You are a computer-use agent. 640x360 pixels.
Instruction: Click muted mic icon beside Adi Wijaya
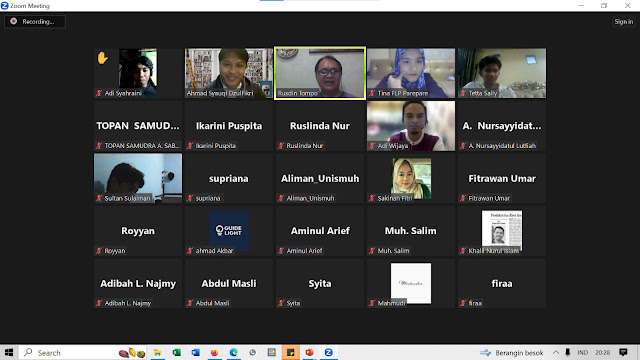click(372, 146)
